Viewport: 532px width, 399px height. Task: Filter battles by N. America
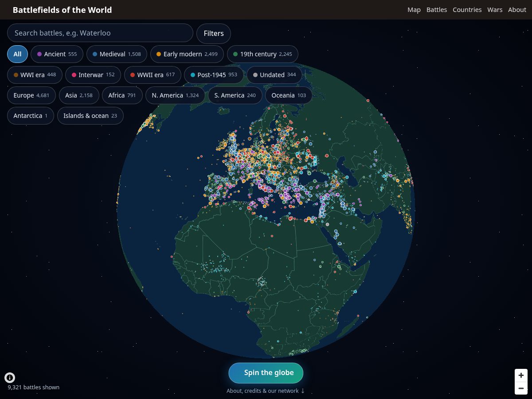tap(175, 95)
